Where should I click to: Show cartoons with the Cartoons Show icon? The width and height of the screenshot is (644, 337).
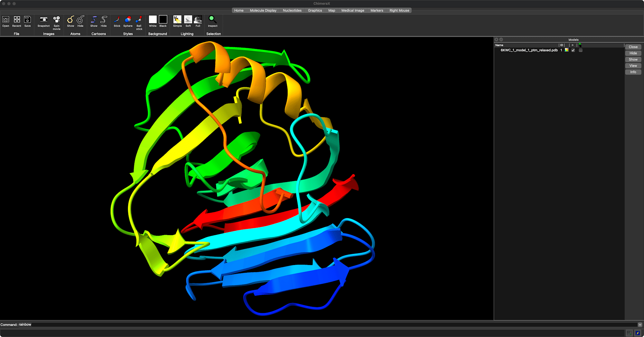[x=94, y=20]
